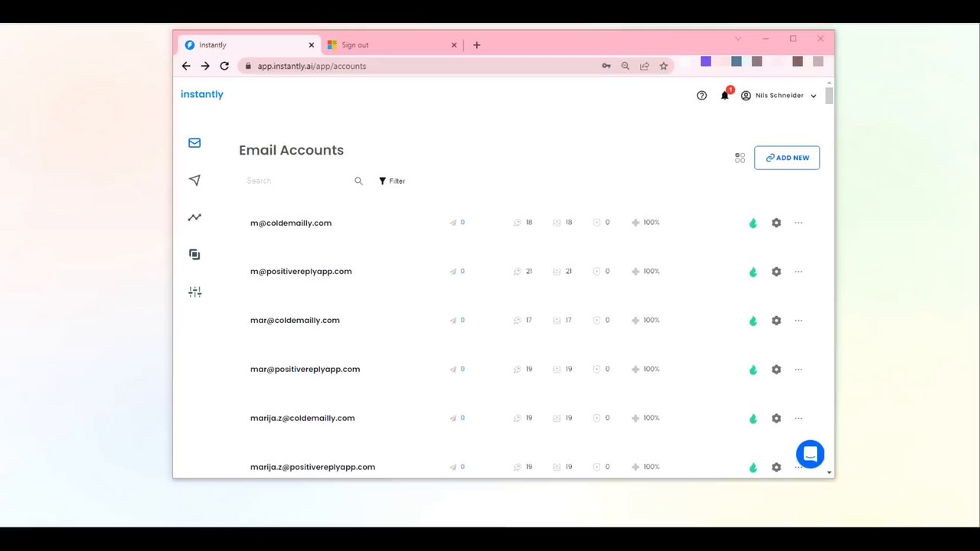Open m@positivereplyapp.com account row
The height and width of the screenshot is (551, 980).
tap(528, 272)
